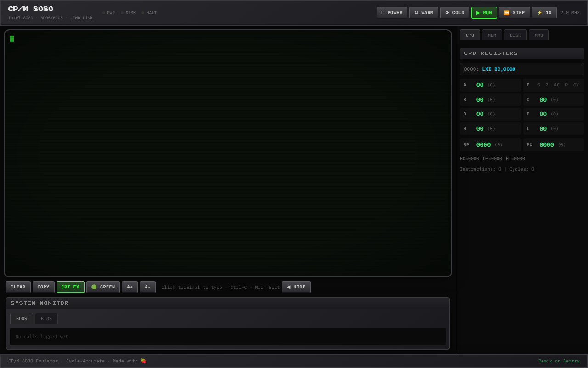The image size is (588, 368).
Task: Perform a COLD boot
Action: click(x=455, y=13)
